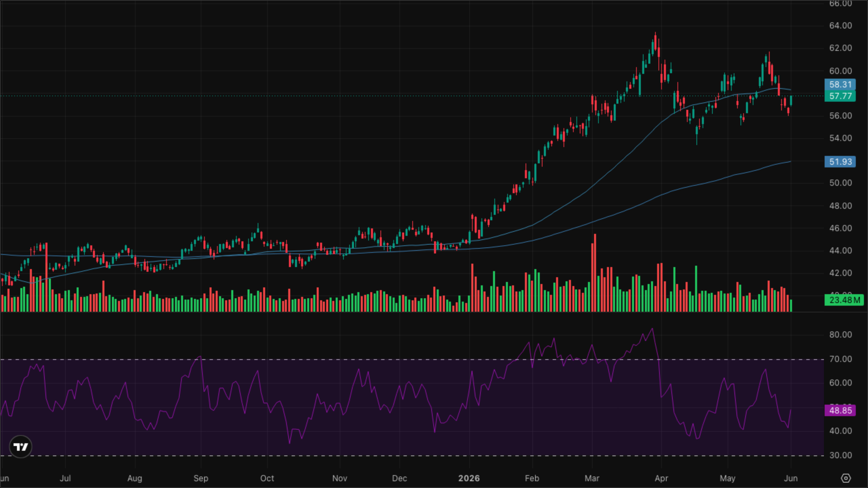Click the Jun label at axis end
Screen dimensions: 868x488
coord(791,478)
